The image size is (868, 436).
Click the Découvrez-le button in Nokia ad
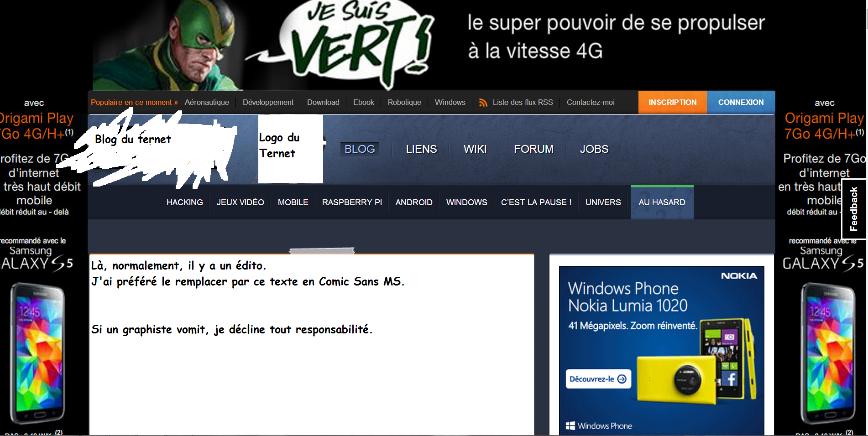(598, 379)
